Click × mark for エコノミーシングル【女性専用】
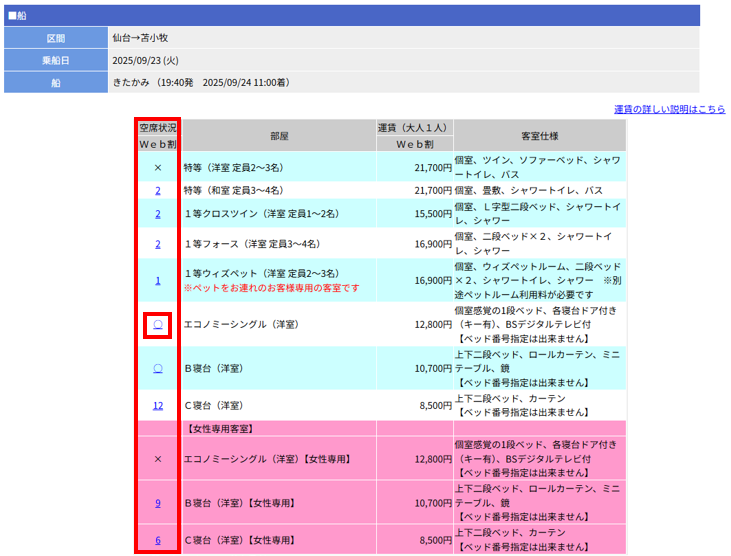 coord(158,458)
